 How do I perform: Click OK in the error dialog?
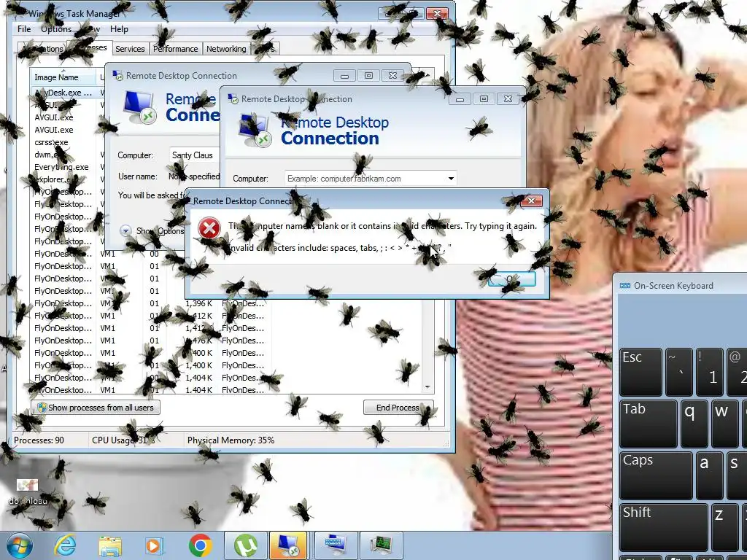[511, 279]
